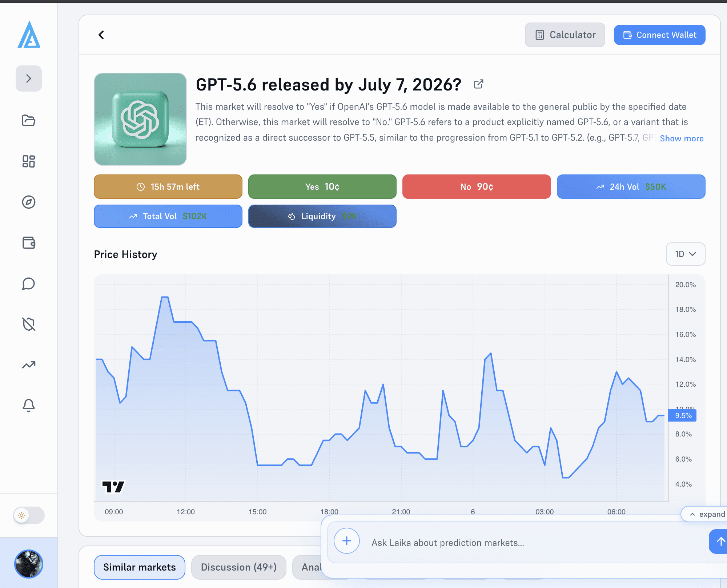Click the Liquidity badge
Image resolution: width=727 pixels, height=588 pixels.
click(322, 216)
